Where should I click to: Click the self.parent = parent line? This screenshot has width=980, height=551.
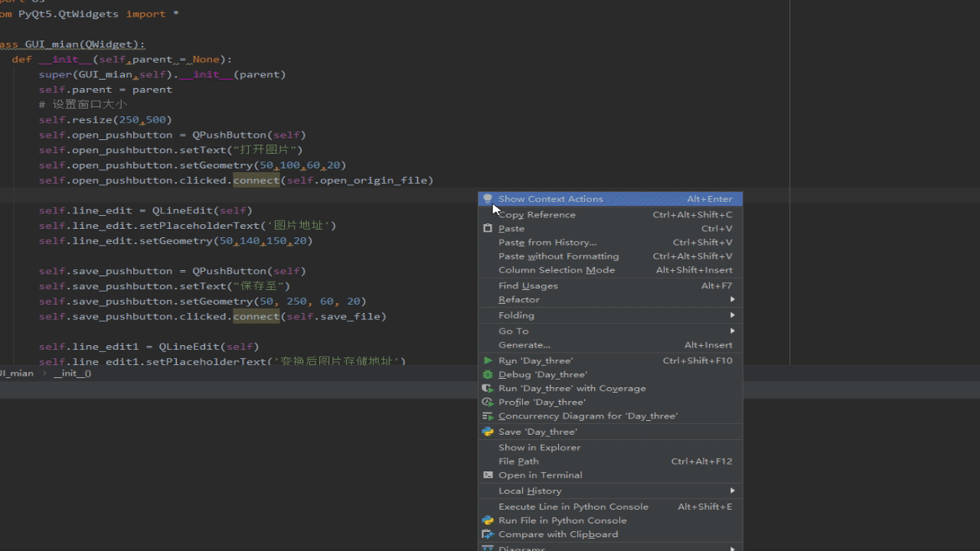point(106,90)
